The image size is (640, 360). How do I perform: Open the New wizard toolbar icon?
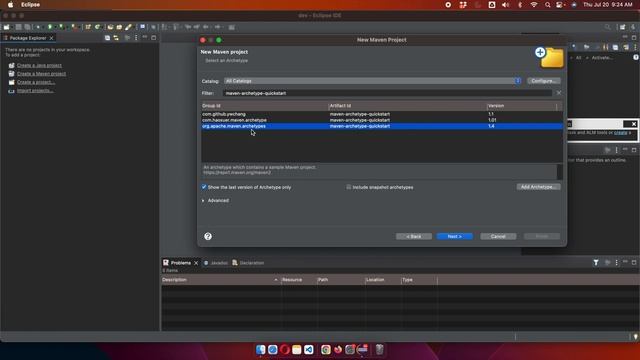(7, 27)
